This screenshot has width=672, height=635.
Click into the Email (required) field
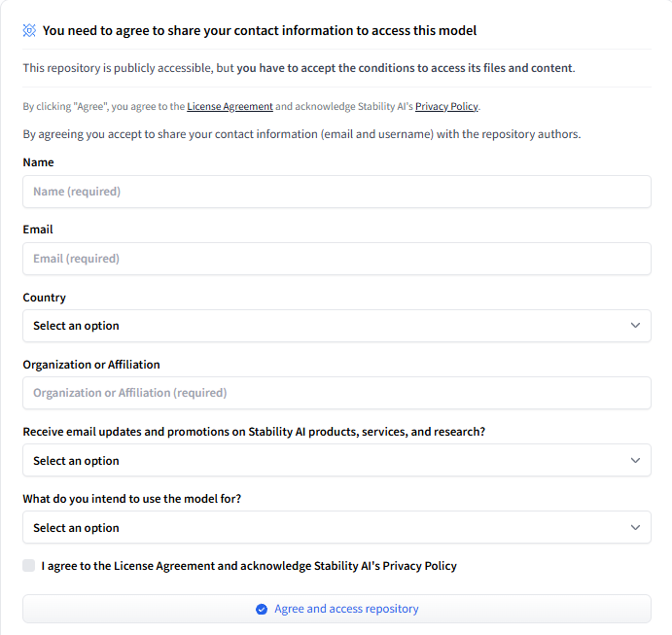(336, 259)
